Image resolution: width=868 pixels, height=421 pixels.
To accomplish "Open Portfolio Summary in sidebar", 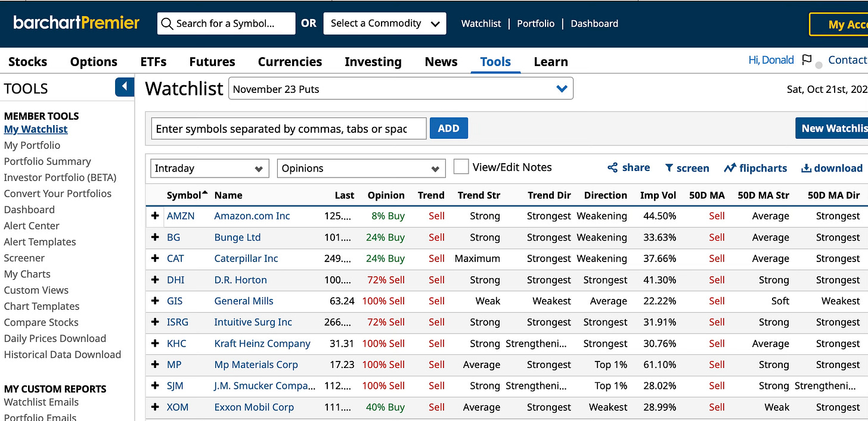I will (48, 161).
